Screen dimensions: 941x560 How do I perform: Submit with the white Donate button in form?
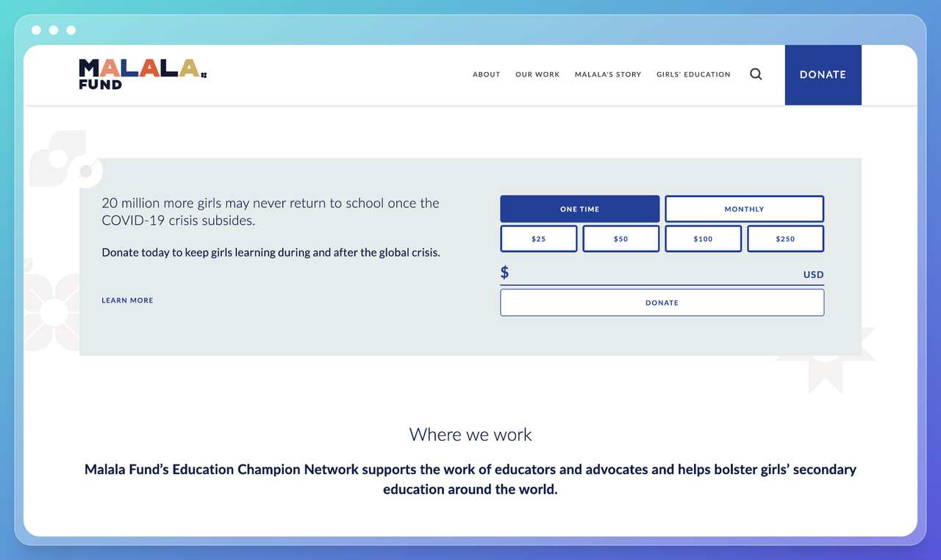(662, 303)
